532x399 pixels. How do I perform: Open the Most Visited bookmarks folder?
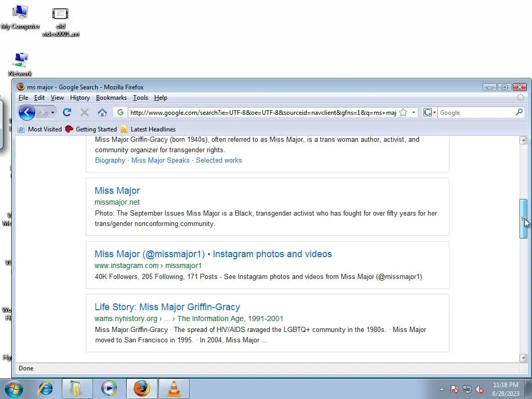[39, 129]
